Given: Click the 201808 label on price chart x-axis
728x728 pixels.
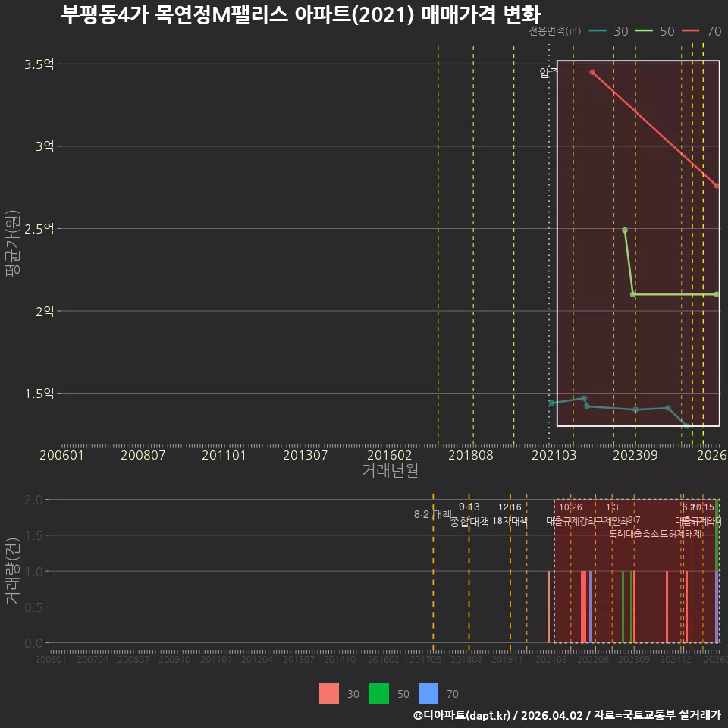Looking at the screenshot, I should click(x=471, y=455).
